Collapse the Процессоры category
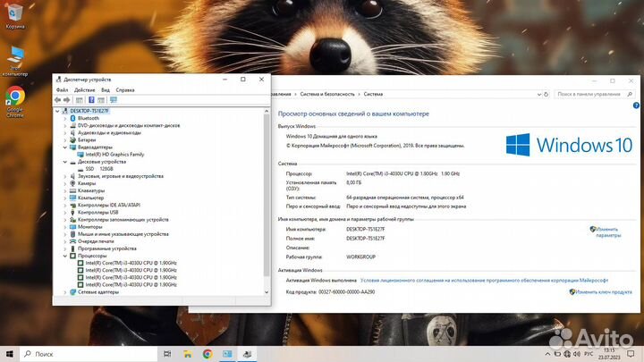The width and height of the screenshot is (644, 362). coord(65,256)
